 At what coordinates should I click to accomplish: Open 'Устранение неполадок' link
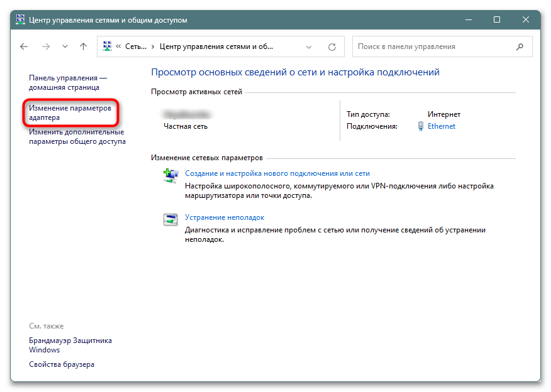click(x=225, y=217)
